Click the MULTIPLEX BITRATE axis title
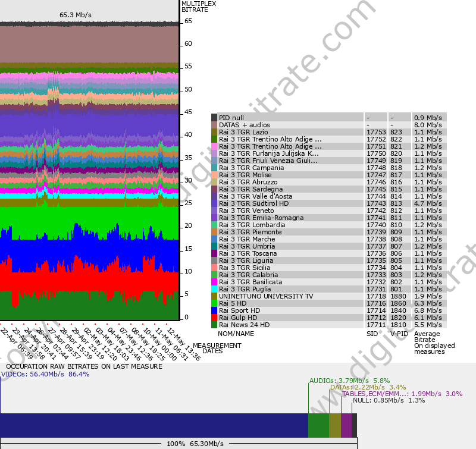Image resolution: width=476 pixels, height=449 pixels. [199, 7]
